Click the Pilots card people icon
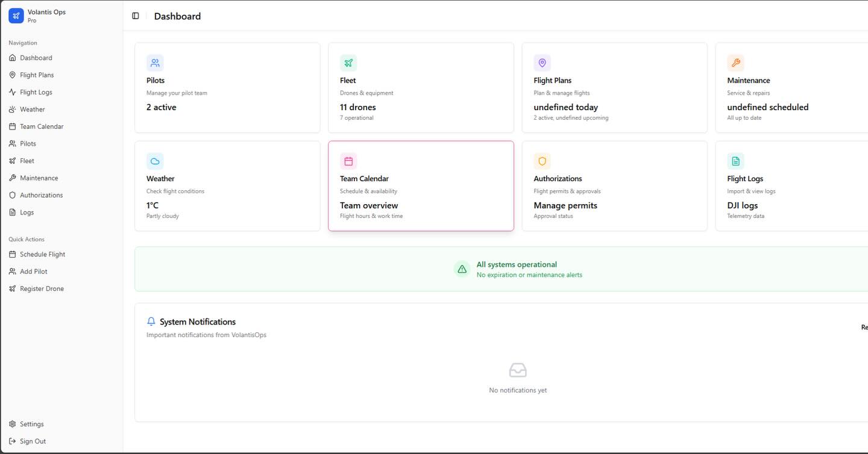The height and width of the screenshot is (454, 868). [x=155, y=63]
